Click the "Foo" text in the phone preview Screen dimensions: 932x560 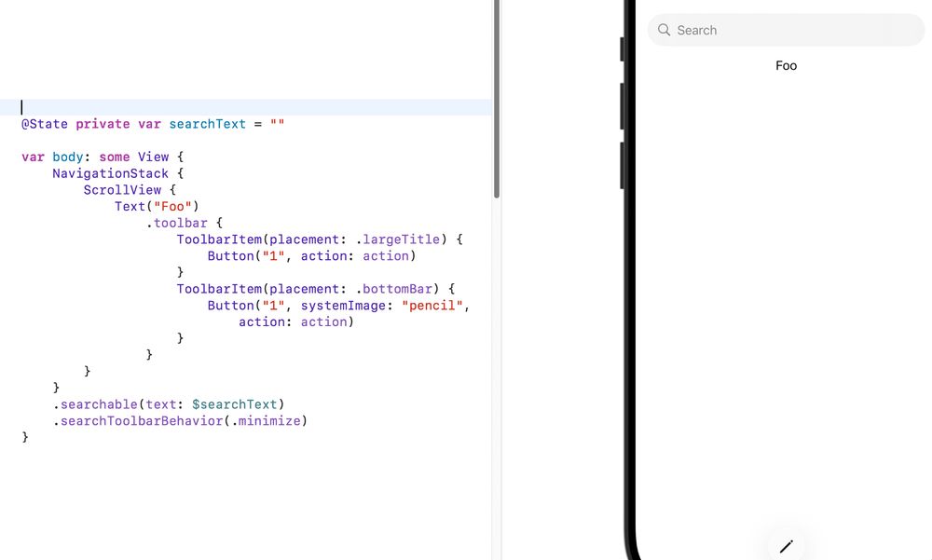click(786, 65)
